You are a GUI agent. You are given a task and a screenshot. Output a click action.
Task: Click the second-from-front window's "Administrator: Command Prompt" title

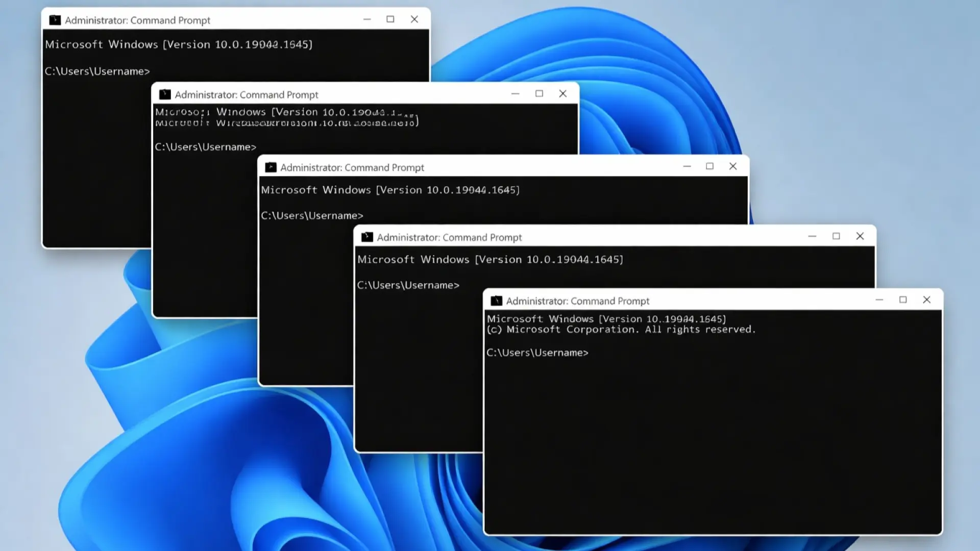coord(449,238)
